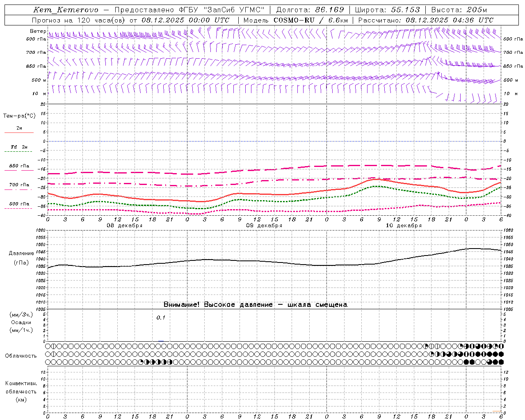The width and height of the screenshot is (525, 420).
Task: Select the ФГБУ "ЗапСиб УГМС" provider text
Action: coord(221,10)
